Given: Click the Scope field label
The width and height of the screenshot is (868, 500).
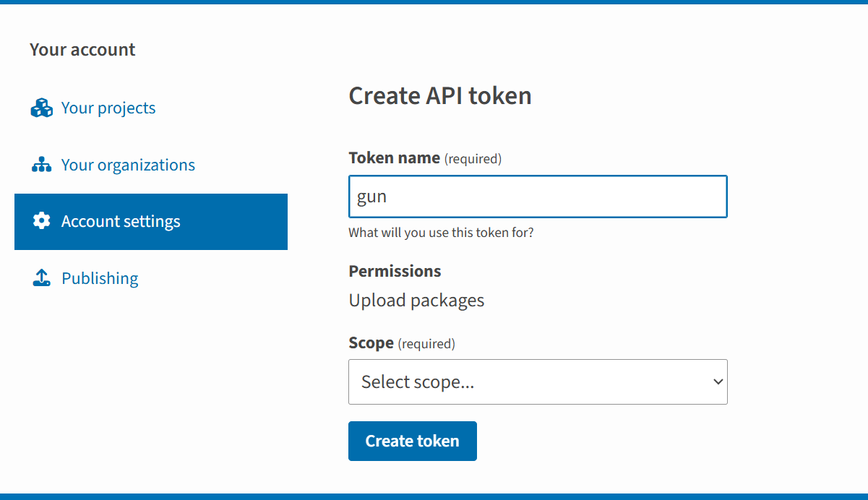Looking at the screenshot, I should click(x=371, y=343).
